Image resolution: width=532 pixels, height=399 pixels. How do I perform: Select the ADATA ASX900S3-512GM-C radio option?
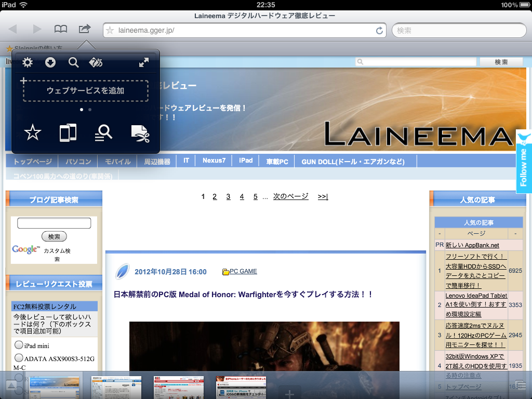(x=19, y=358)
